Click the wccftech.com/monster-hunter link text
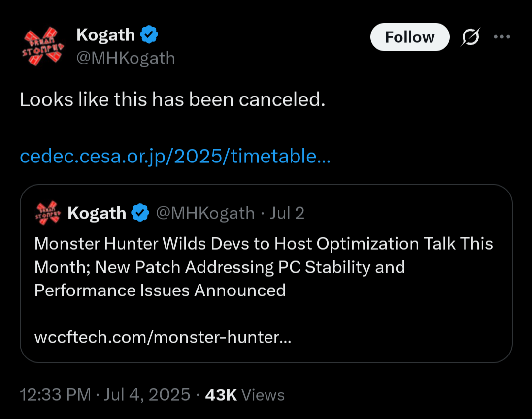 pyautogui.click(x=163, y=337)
